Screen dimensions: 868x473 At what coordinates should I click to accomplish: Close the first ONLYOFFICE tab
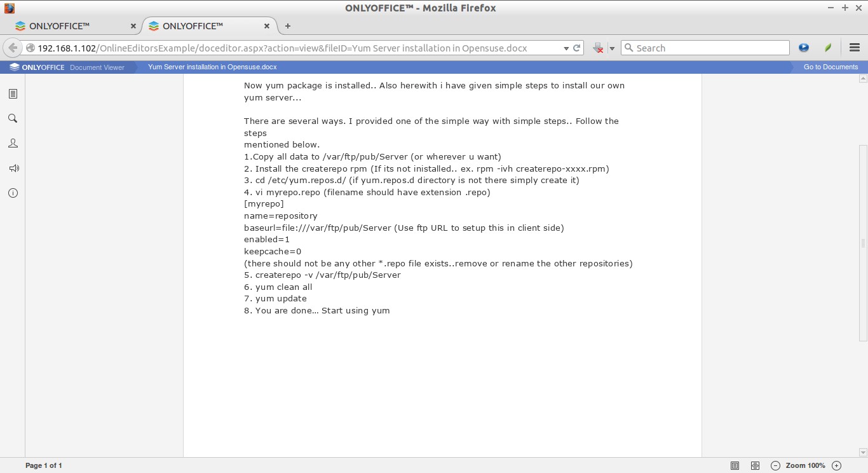(x=133, y=26)
